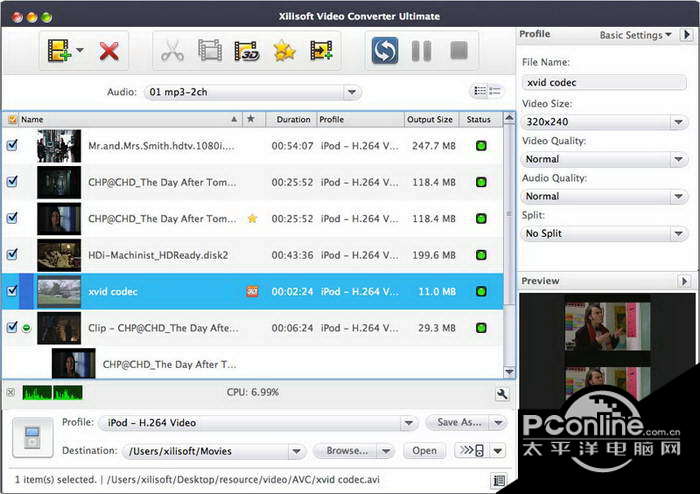Open the Video Quality dropdown
The image size is (700, 494).
point(604,159)
